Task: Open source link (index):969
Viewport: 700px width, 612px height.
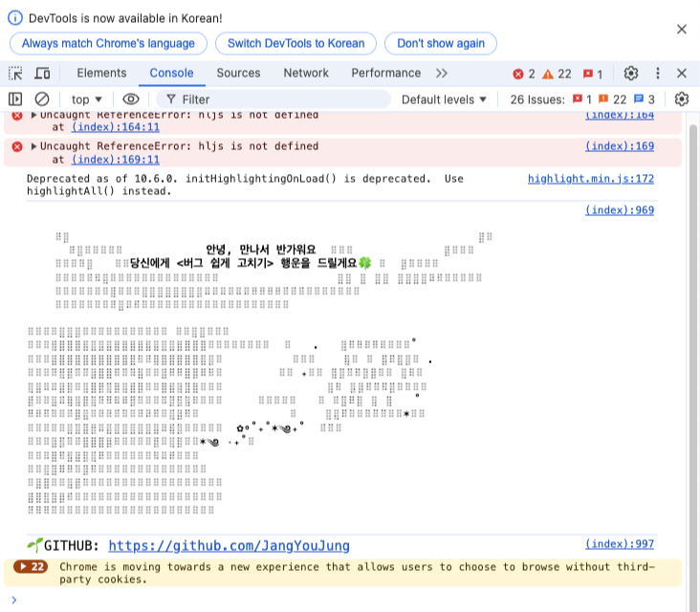Action: (x=620, y=209)
